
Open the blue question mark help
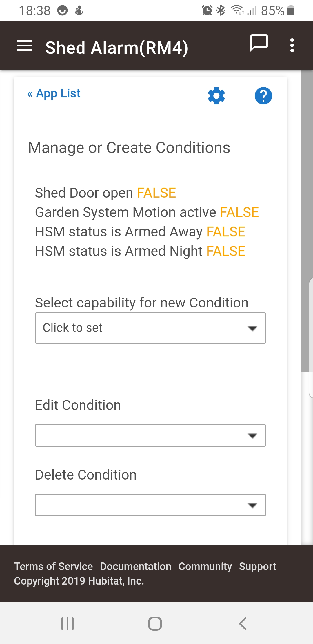click(263, 96)
